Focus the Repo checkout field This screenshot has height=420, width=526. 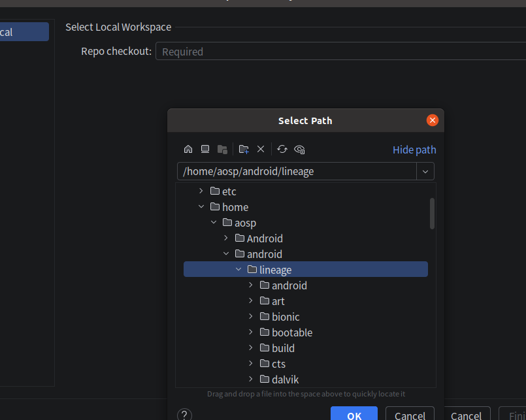point(340,52)
